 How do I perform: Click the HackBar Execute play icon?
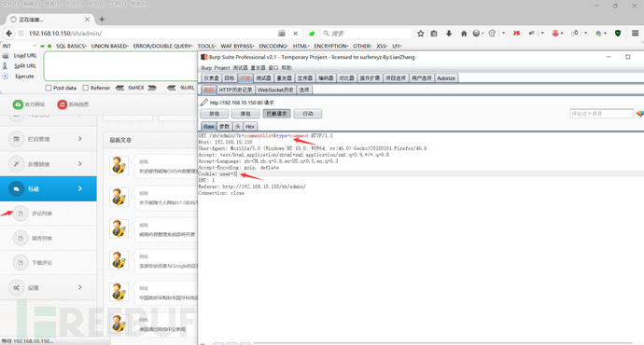pos(6,76)
